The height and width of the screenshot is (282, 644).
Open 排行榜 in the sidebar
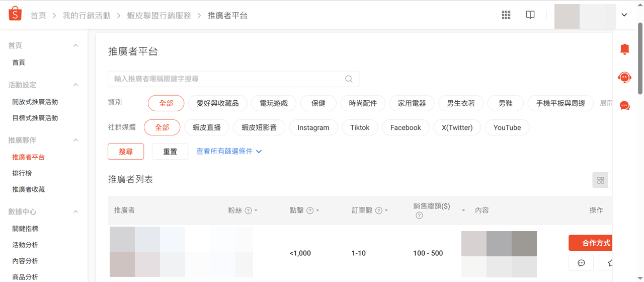(22, 173)
